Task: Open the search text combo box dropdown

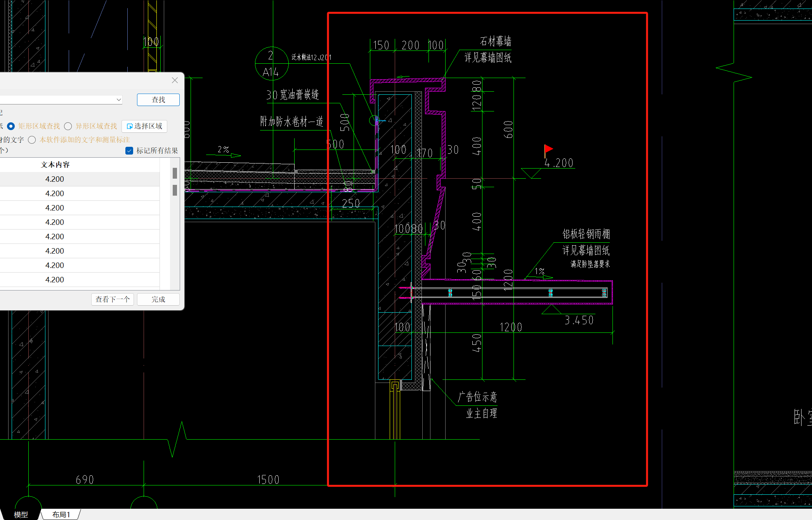Action: click(119, 100)
